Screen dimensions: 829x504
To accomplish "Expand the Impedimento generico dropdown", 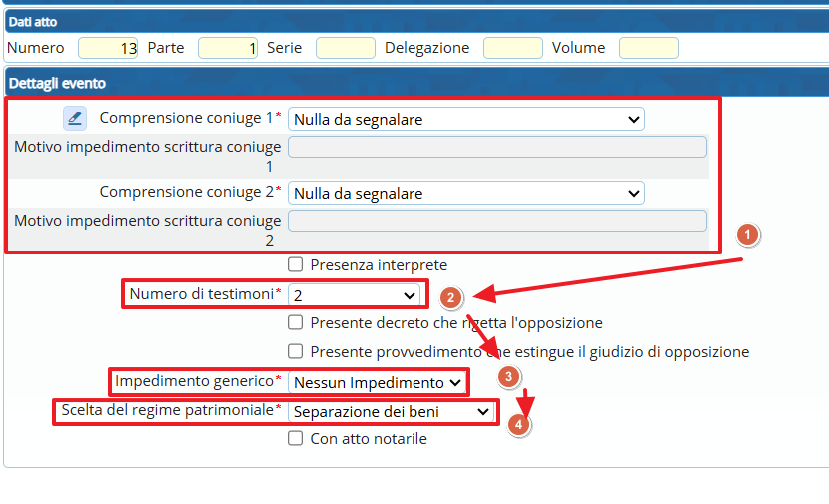I will point(378,382).
